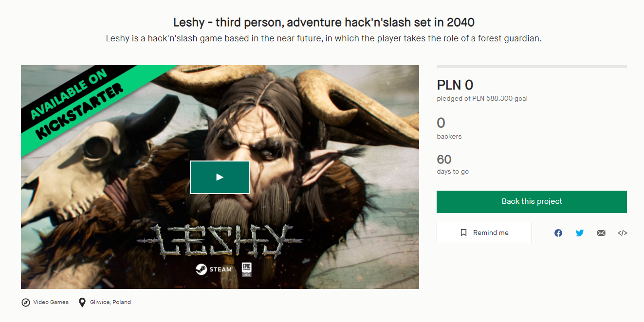Click the forest guardian description text
This screenshot has height=322, width=644.
(x=324, y=38)
